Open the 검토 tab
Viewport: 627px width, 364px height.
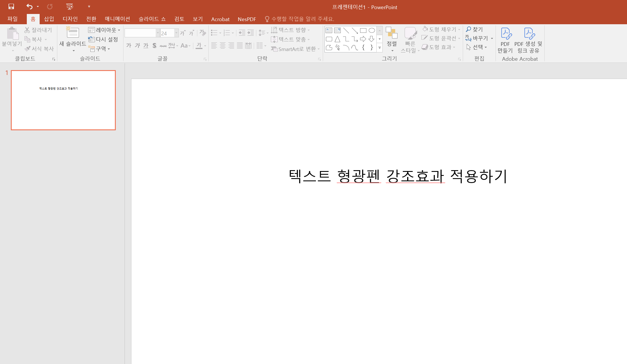pos(179,19)
